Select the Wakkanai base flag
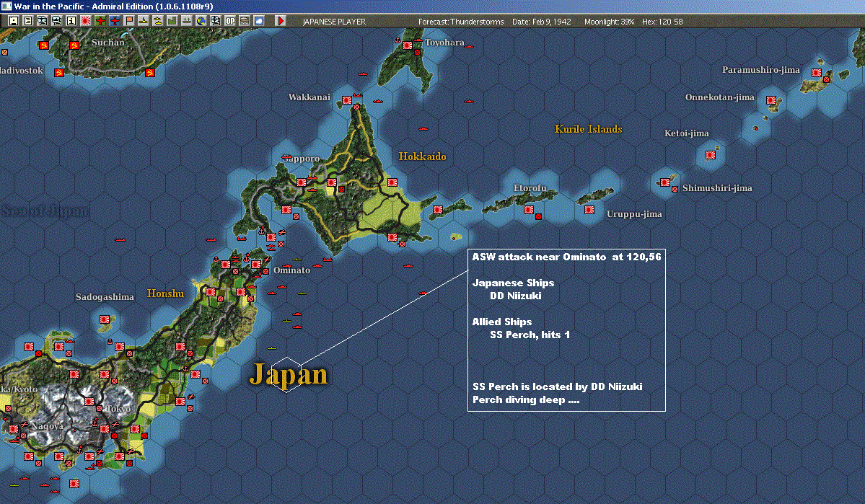 [x=346, y=100]
